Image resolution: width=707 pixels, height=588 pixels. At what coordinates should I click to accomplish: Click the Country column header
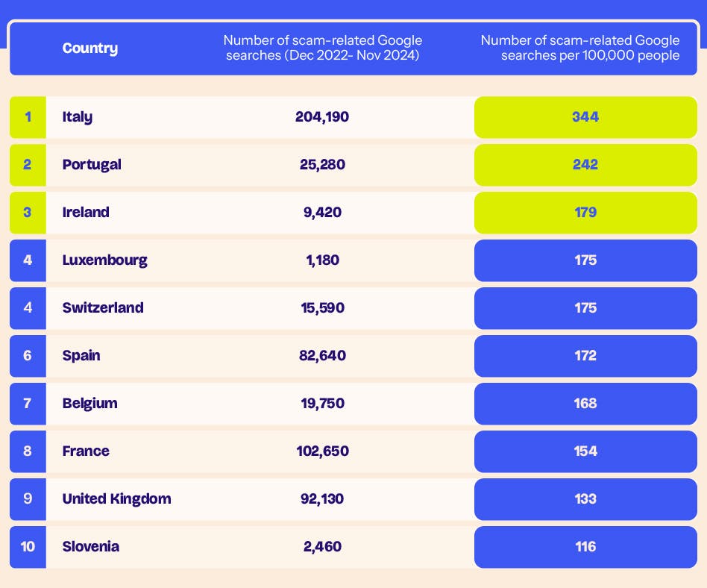coord(90,49)
